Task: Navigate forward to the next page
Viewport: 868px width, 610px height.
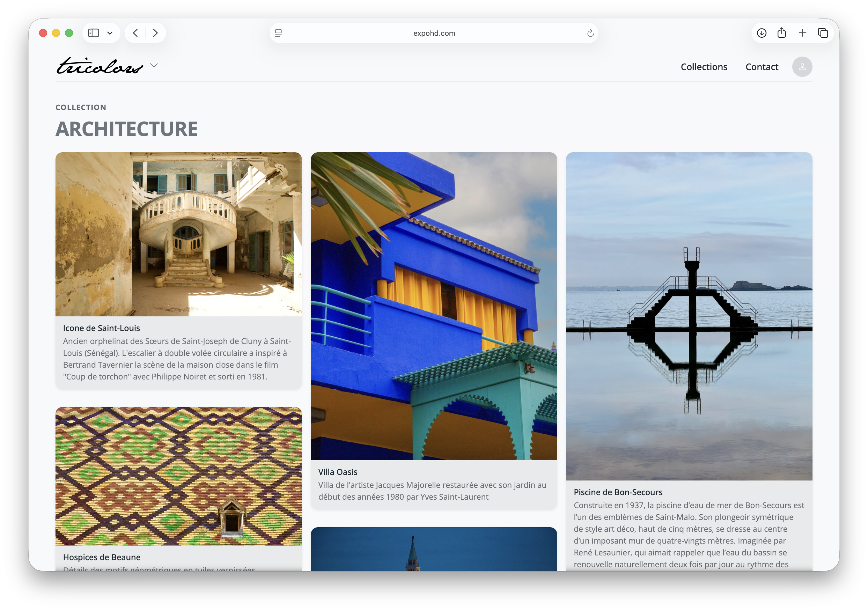Action: click(155, 33)
